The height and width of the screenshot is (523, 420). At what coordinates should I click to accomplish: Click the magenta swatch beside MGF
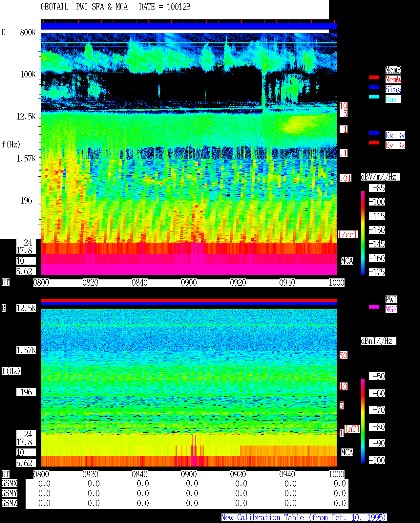[x=374, y=307]
